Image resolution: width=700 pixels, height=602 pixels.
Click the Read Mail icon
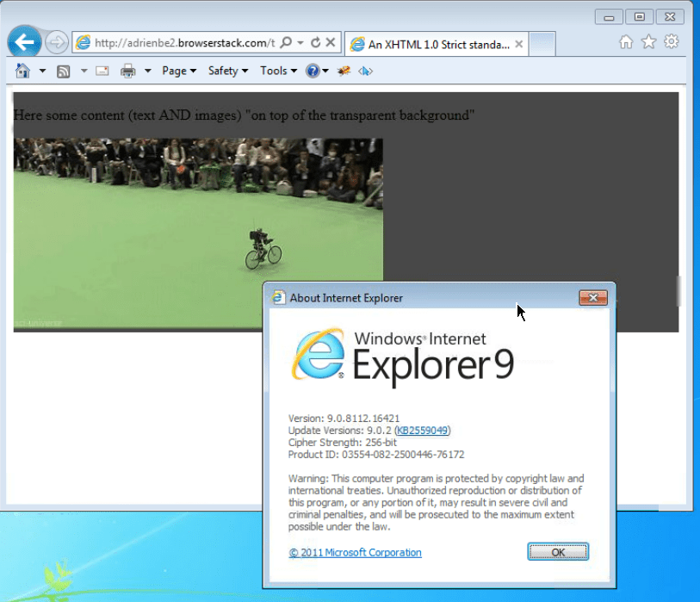click(x=102, y=71)
